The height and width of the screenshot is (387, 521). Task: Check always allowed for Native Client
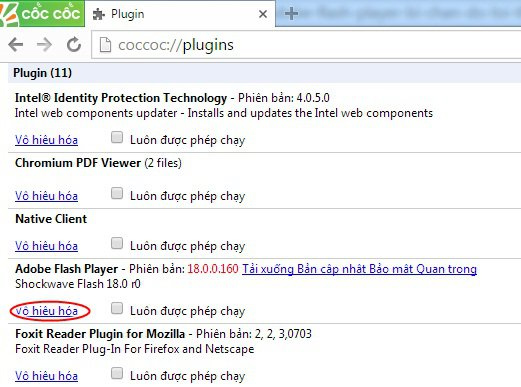click(117, 243)
